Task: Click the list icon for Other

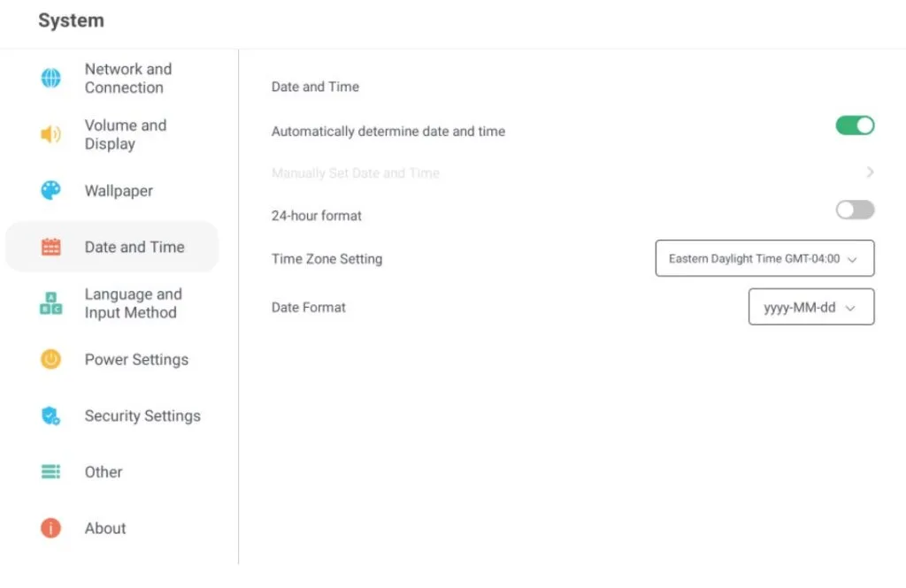Action: point(50,471)
